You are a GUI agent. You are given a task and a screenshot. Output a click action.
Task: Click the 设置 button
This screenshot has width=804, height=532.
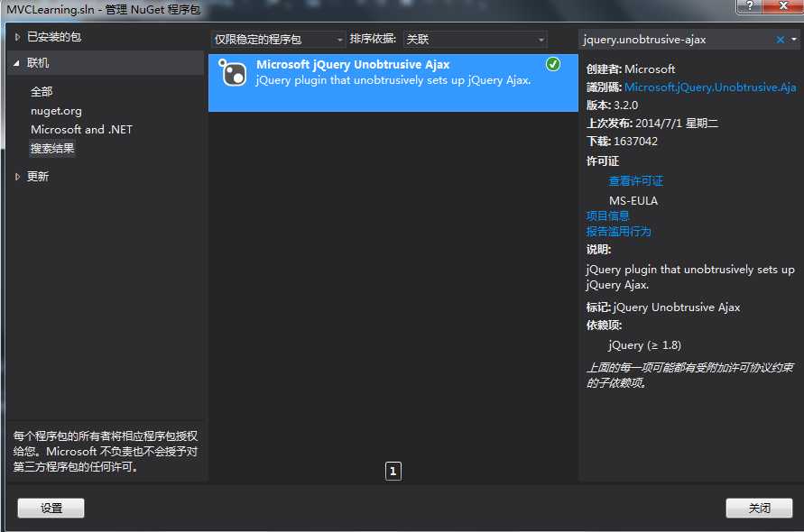point(51,508)
